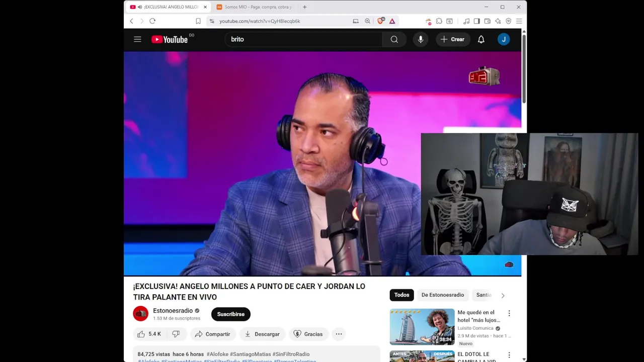Viewport: 644px width, 362px height.
Task: Click the search magnifier button
Action: [x=394, y=39]
